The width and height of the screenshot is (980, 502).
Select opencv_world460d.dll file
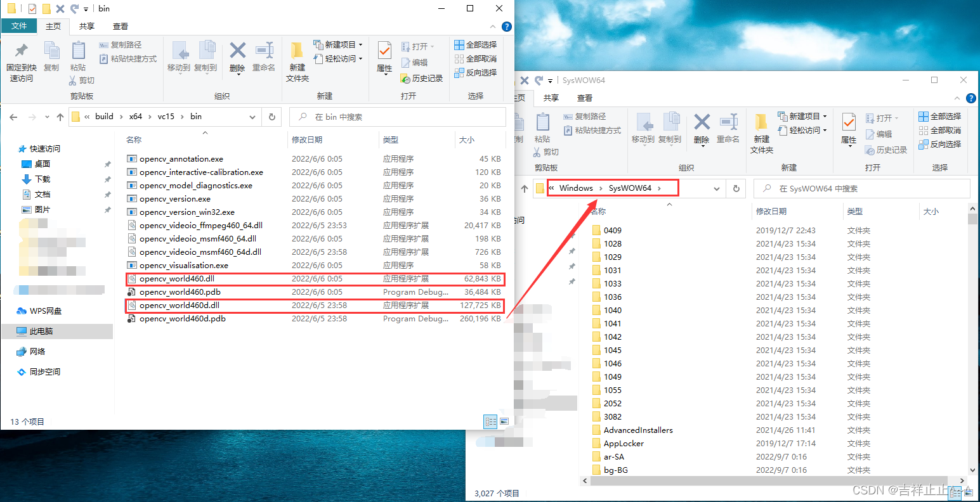315,306
